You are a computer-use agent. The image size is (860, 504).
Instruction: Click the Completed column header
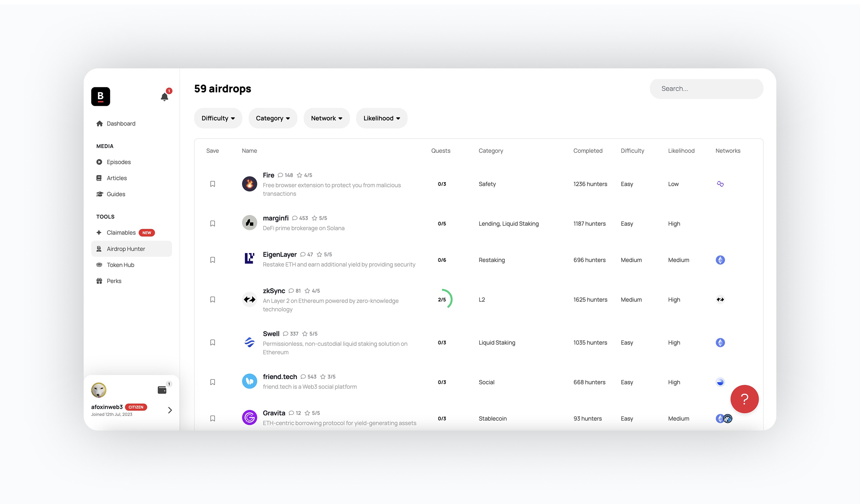[x=588, y=151]
